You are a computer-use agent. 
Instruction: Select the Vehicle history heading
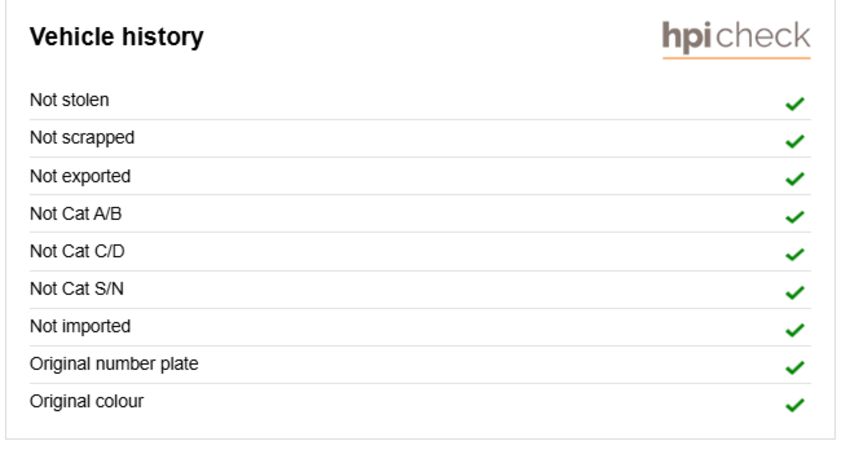[x=117, y=37]
